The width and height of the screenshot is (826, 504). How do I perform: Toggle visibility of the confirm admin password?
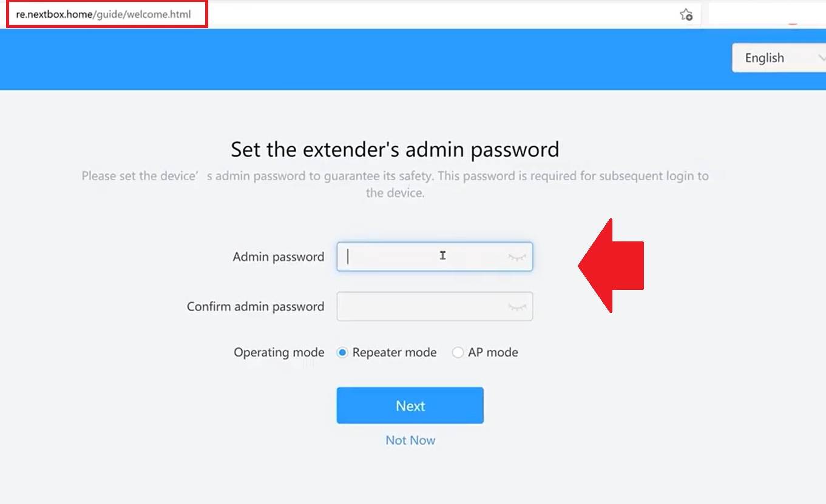(516, 307)
